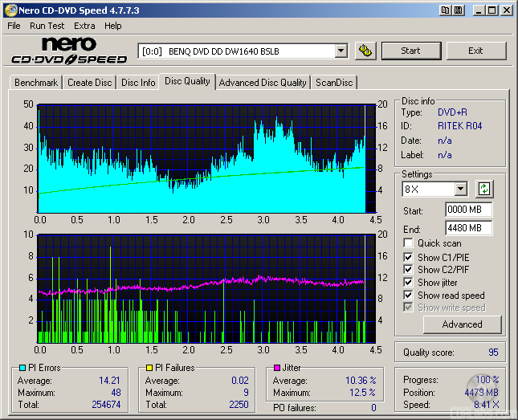Enable the Quick scan checkbox
Screen dimensions: 518x420
click(409, 243)
